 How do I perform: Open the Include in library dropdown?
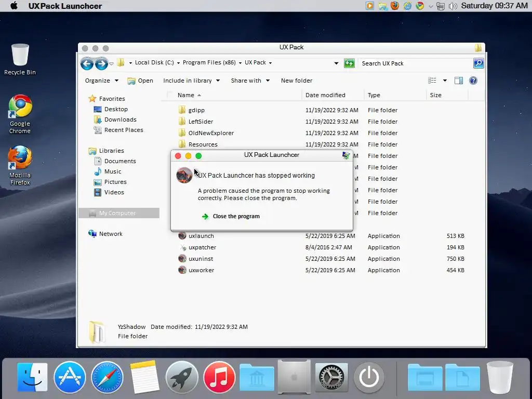[x=191, y=81]
